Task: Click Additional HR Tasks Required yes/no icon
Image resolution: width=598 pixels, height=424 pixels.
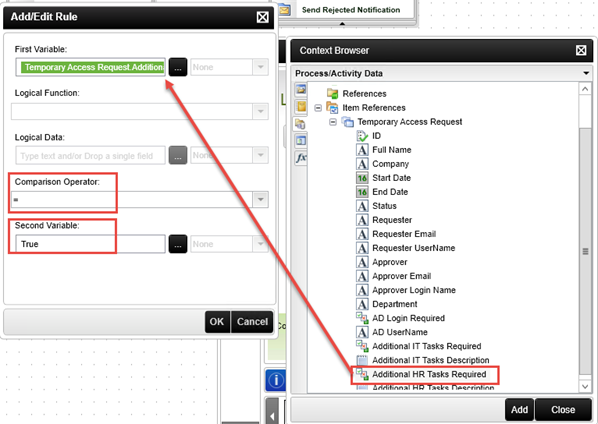Action: [362, 374]
